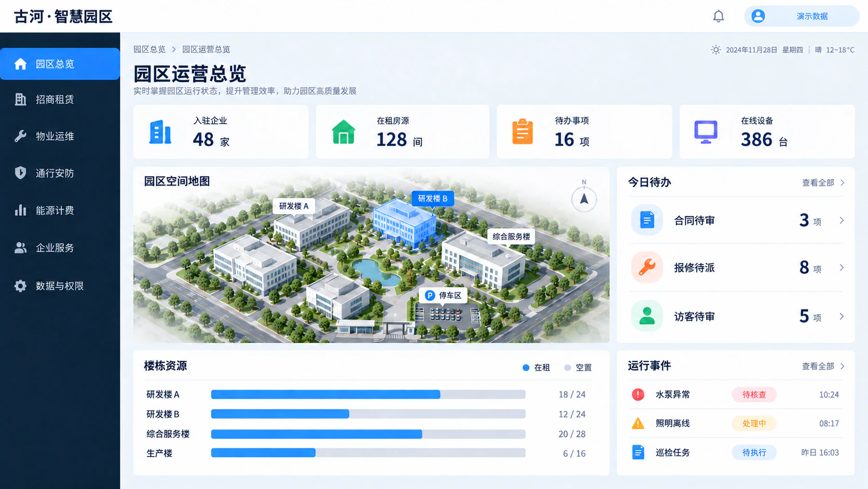The image size is (868, 489).
Task: Click the monitor icon for 在线设备
Action: [x=706, y=132]
